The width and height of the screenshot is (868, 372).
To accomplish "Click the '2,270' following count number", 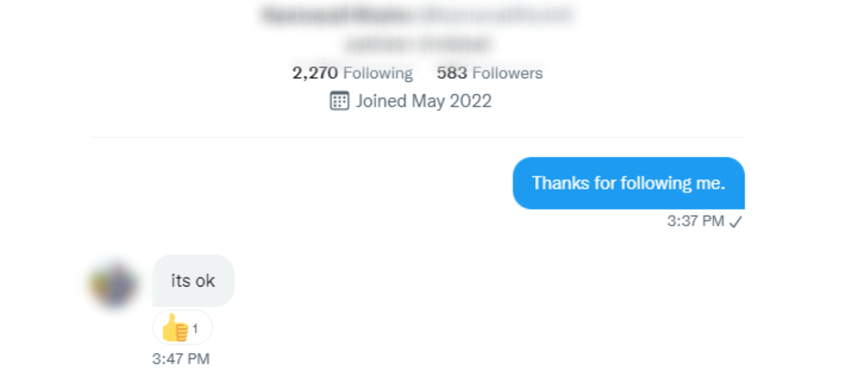I will (315, 73).
